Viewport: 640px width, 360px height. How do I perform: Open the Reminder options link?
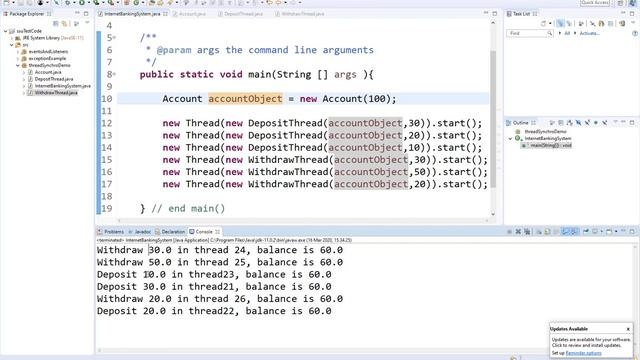click(x=583, y=353)
